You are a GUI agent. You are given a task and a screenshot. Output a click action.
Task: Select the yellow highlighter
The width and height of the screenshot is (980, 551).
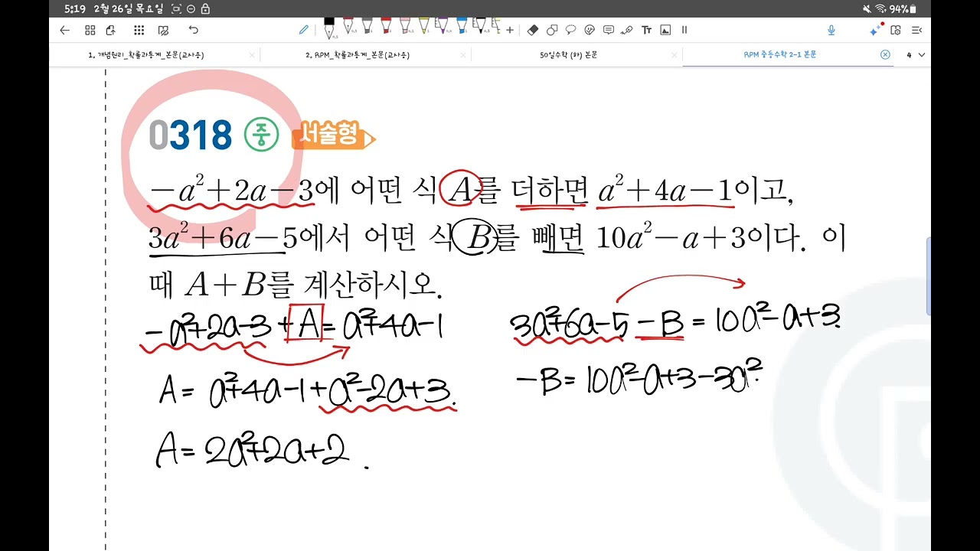423,27
